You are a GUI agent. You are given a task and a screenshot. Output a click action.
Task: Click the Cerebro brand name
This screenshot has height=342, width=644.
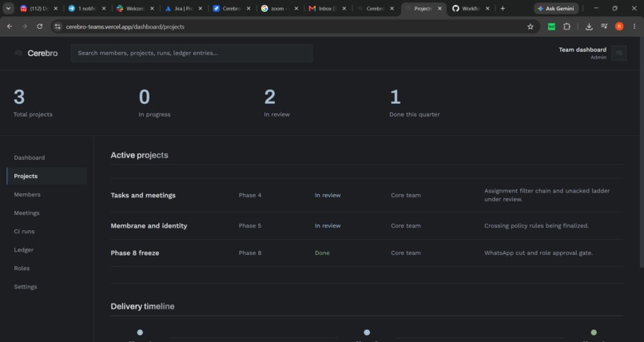(42, 53)
